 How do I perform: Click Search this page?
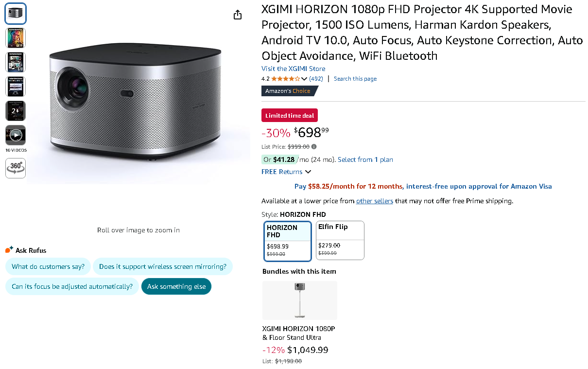(x=355, y=78)
